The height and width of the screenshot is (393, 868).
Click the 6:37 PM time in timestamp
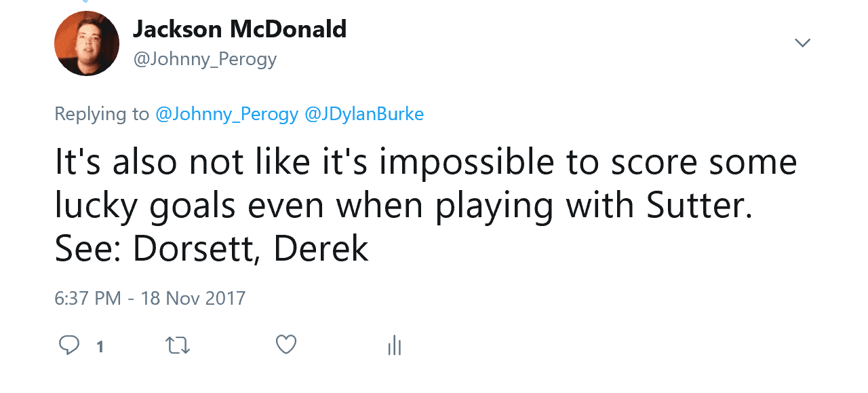(88, 298)
